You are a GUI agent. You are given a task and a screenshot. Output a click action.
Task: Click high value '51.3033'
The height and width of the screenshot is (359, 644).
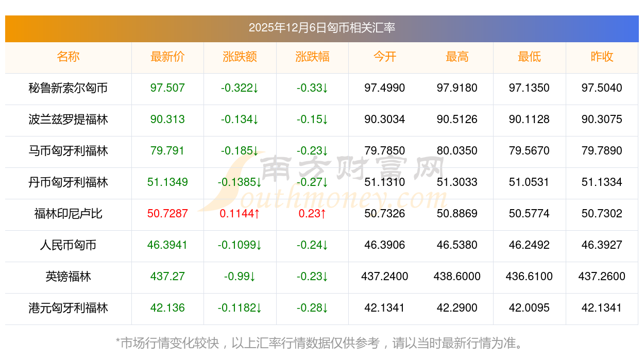click(457, 182)
